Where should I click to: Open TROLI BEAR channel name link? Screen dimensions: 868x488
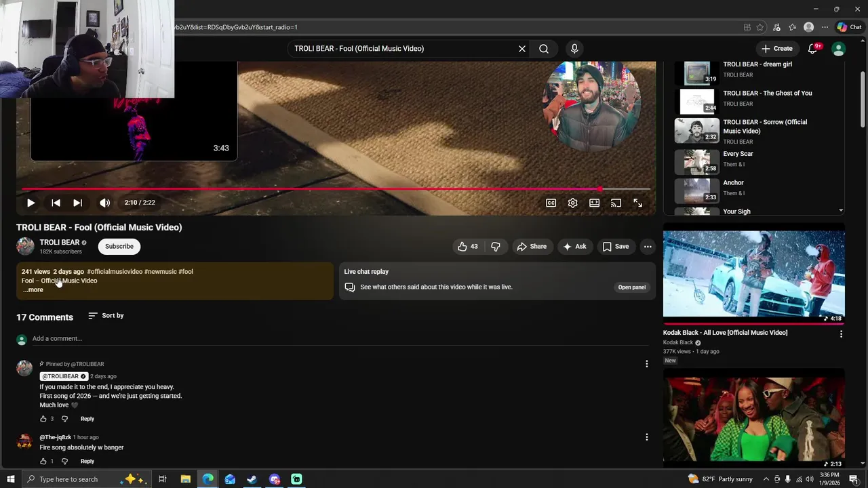tap(60, 242)
